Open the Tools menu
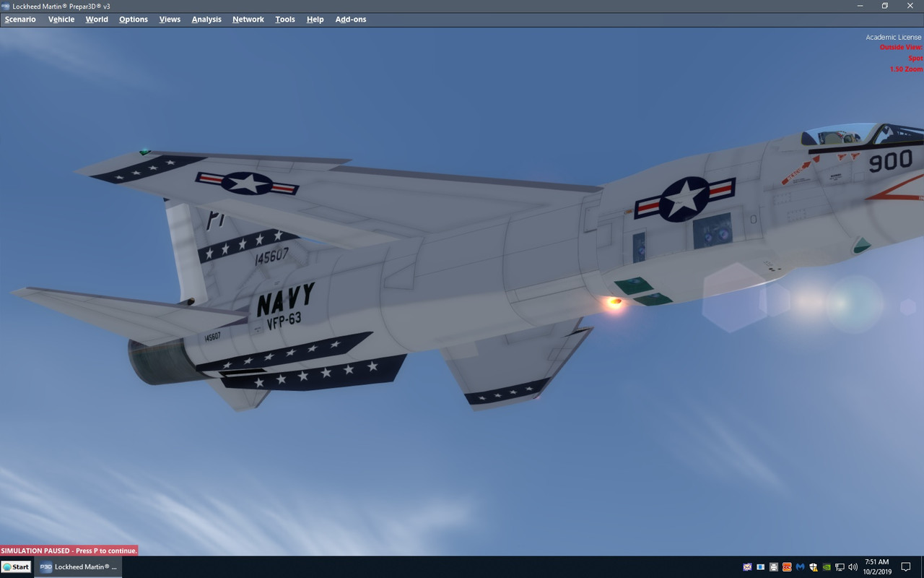 point(285,20)
